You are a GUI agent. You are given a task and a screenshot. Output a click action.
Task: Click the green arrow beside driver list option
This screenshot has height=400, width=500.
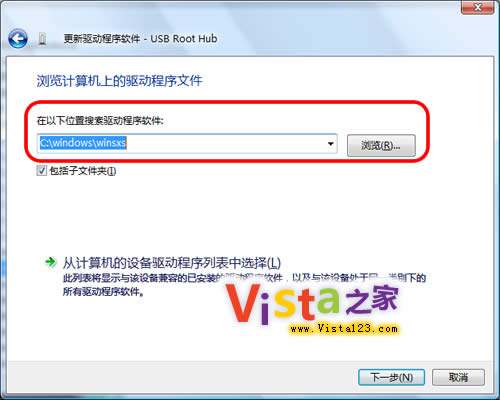point(51,262)
